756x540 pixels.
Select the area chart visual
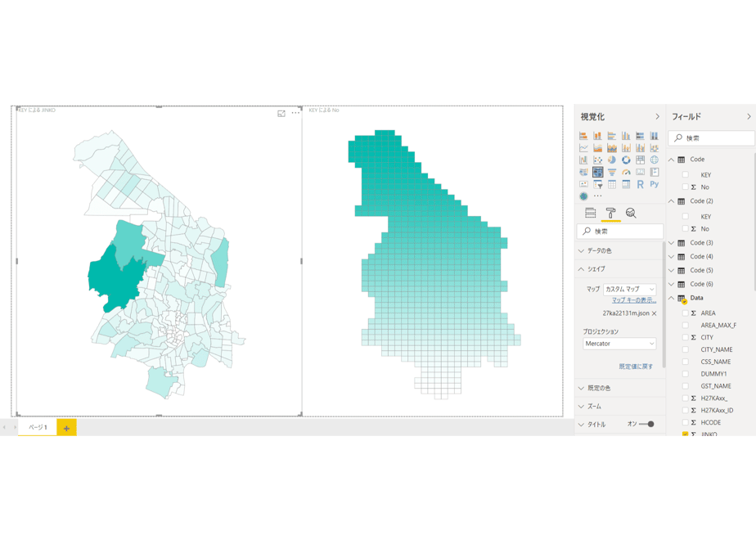[x=598, y=147]
